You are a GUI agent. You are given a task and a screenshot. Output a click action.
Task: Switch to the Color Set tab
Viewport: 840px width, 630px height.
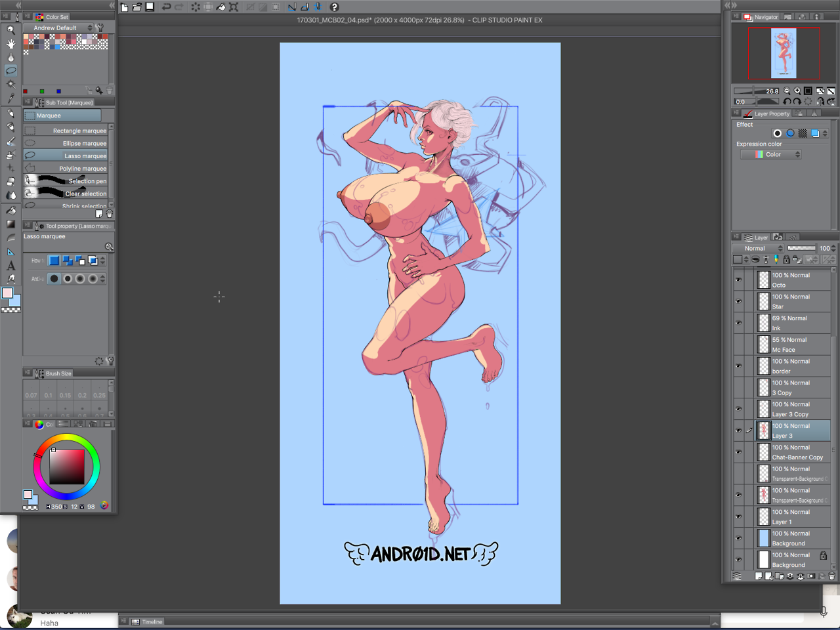[x=52, y=17]
